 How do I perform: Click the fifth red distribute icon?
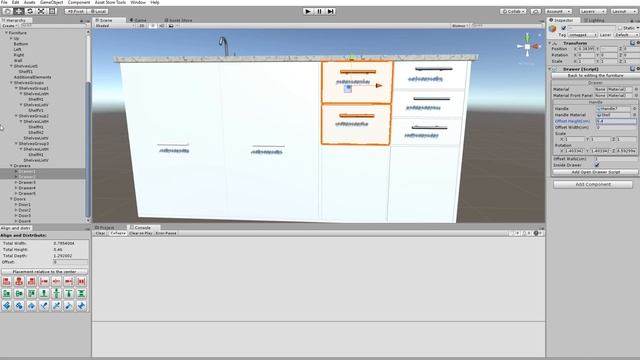click(x=56, y=281)
